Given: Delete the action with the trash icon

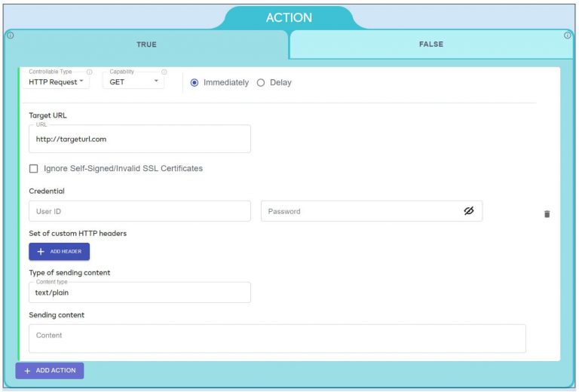Looking at the screenshot, I should tap(547, 214).
